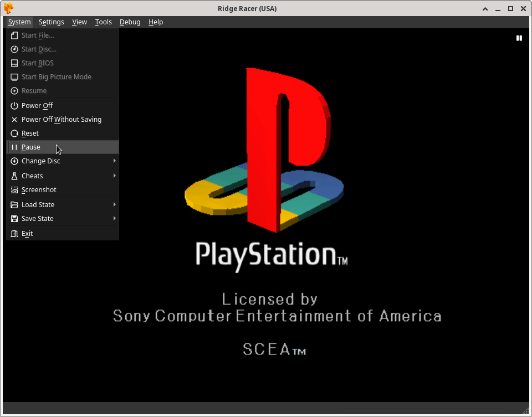Choose Power Off Without Saving
Image resolution: width=532 pixels, height=417 pixels.
tap(63, 120)
